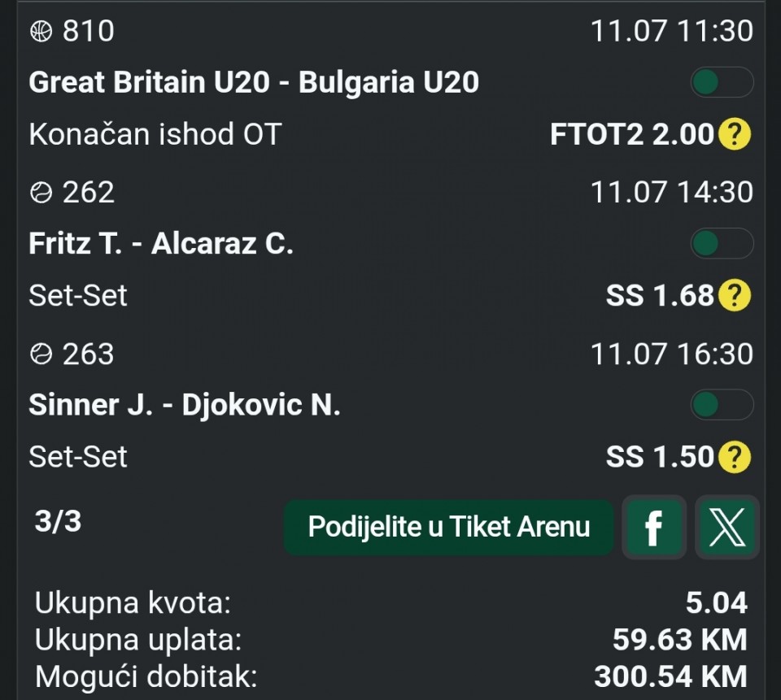Click the Ukupna kvota 5.04 value
Screen dimensions: 781x700
[x=716, y=603]
